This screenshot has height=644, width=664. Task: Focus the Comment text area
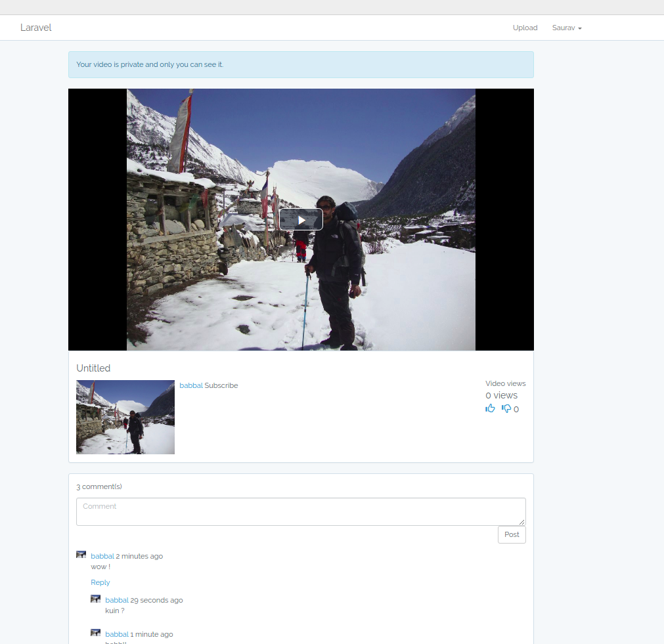(x=301, y=511)
